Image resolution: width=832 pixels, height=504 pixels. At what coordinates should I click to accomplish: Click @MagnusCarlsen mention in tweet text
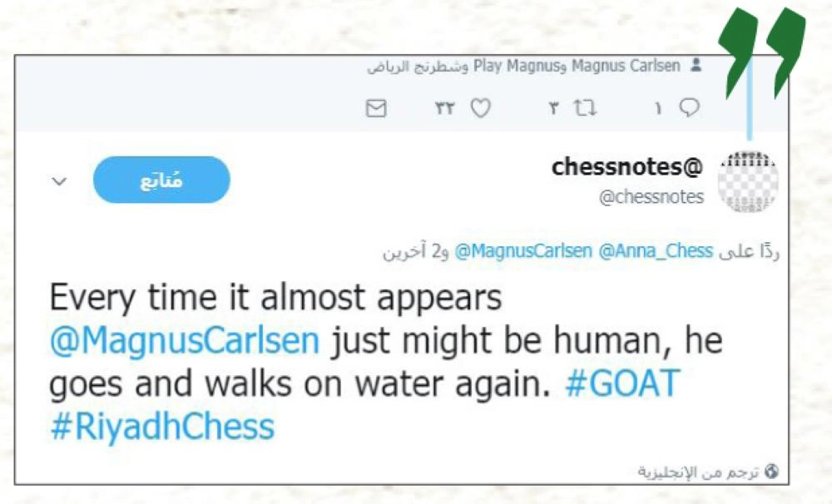coord(185,341)
